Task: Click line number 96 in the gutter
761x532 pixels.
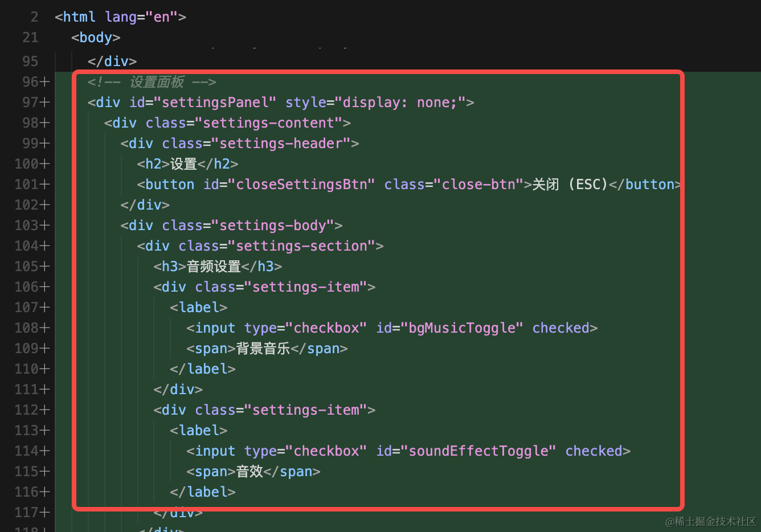Action: coord(31,81)
